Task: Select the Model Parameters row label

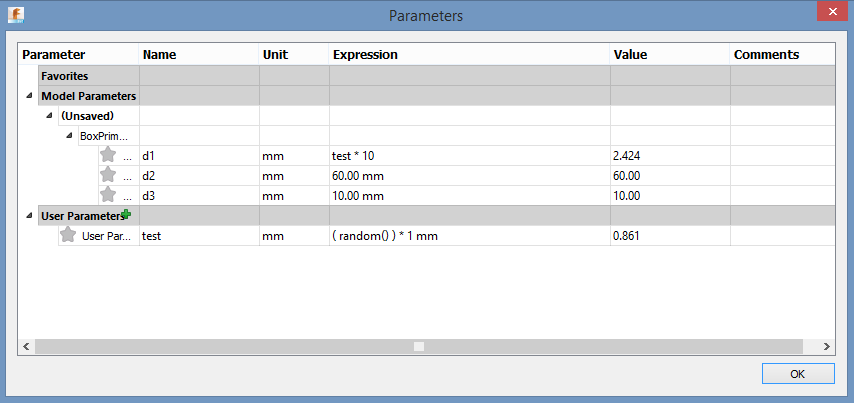Action: click(89, 96)
